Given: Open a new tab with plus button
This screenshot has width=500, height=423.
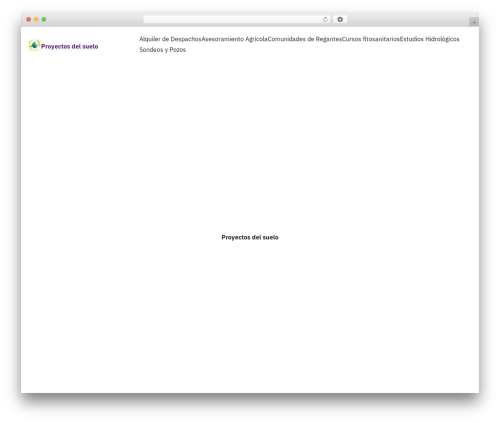Looking at the screenshot, I should coord(474,22).
